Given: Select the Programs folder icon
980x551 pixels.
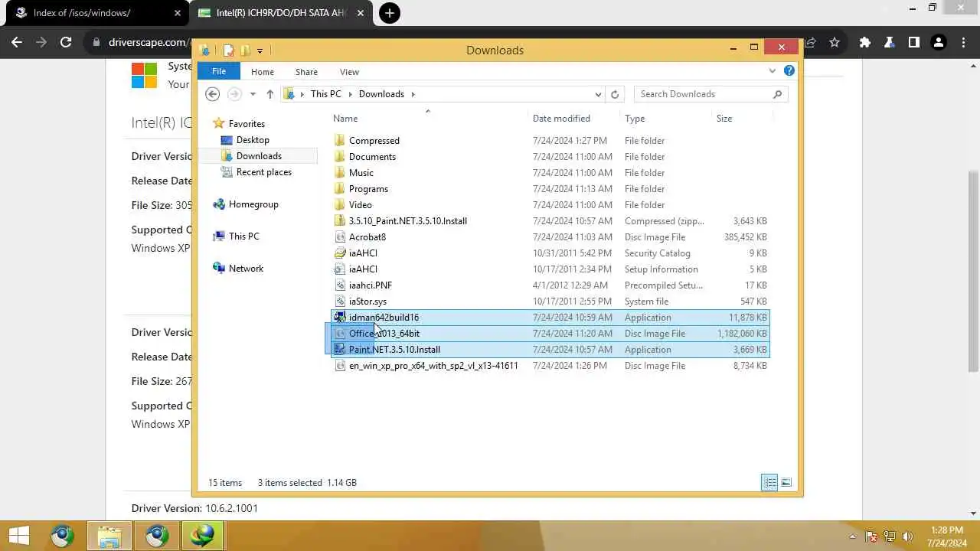Looking at the screenshot, I should click(x=341, y=189).
